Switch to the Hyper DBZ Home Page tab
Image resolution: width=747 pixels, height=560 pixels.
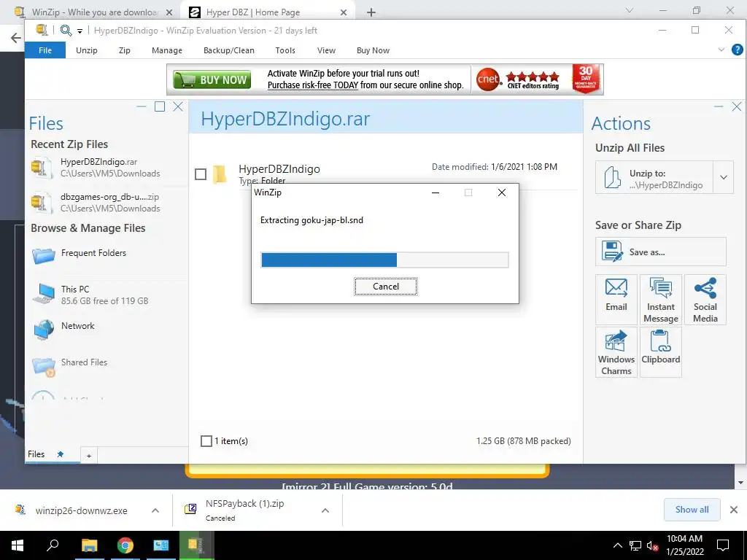tap(253, 12)
